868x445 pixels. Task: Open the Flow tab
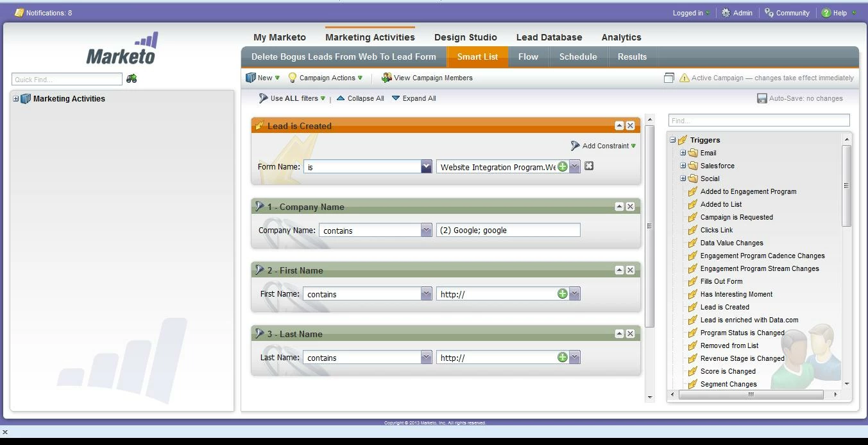(528, 57)
